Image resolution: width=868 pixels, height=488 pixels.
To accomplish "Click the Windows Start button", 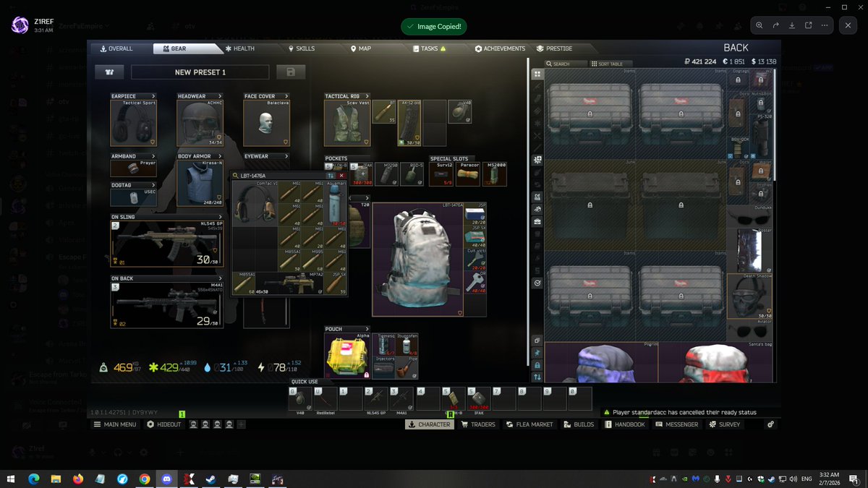I will [x=11, y=479].
